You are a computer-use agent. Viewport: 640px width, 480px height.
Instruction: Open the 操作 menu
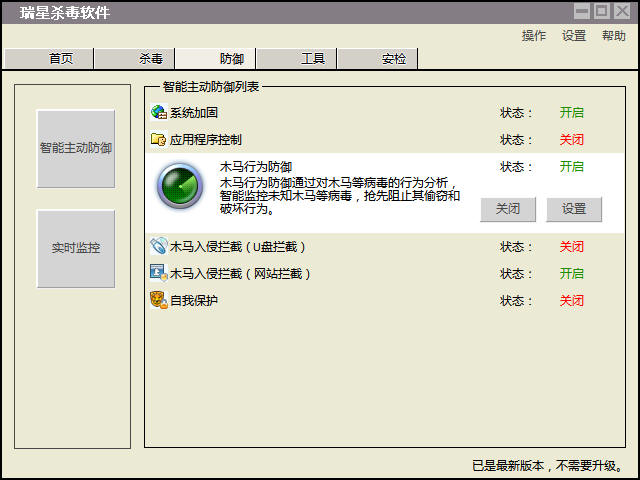[x=534, y=36]
